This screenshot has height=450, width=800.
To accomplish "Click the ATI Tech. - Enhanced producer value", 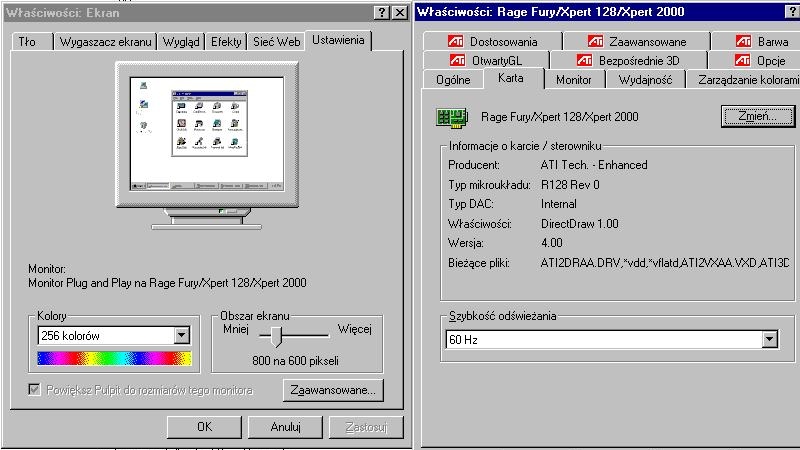I will (594, 165).
